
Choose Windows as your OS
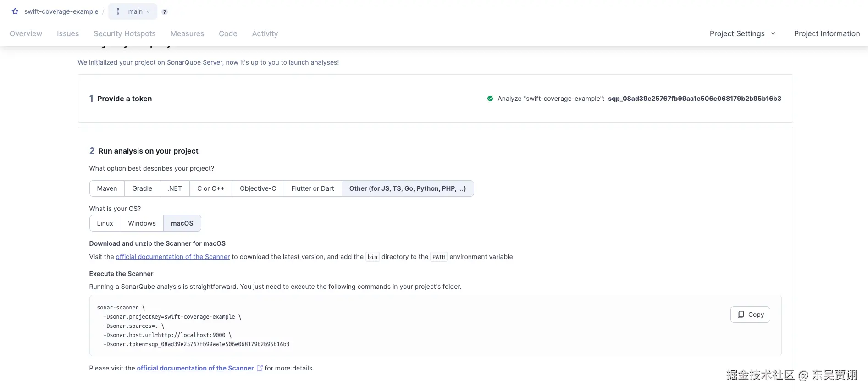pyautogui.click(x=142, y=223)
